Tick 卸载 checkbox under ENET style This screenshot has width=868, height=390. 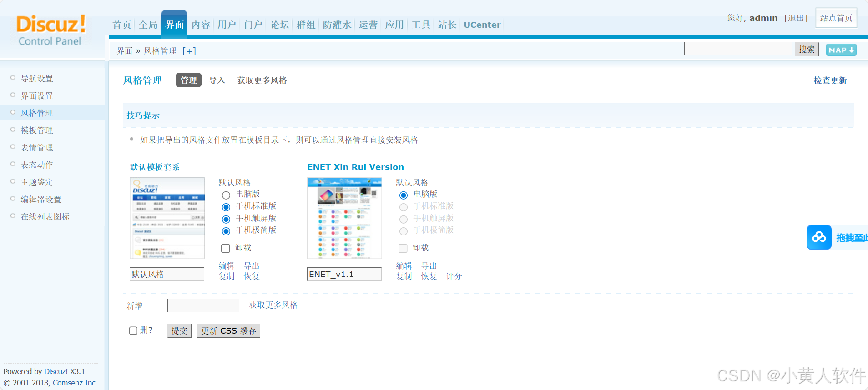[x=403, y=248]
